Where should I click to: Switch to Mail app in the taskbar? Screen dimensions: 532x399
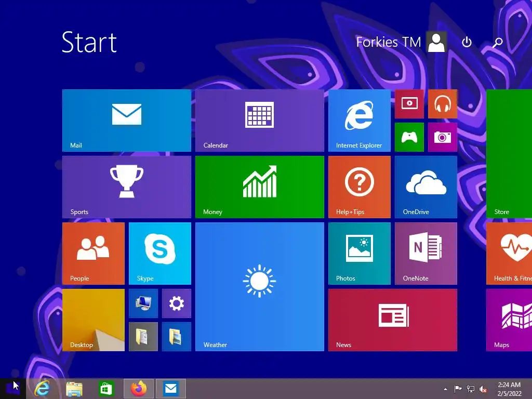[170, 389]
